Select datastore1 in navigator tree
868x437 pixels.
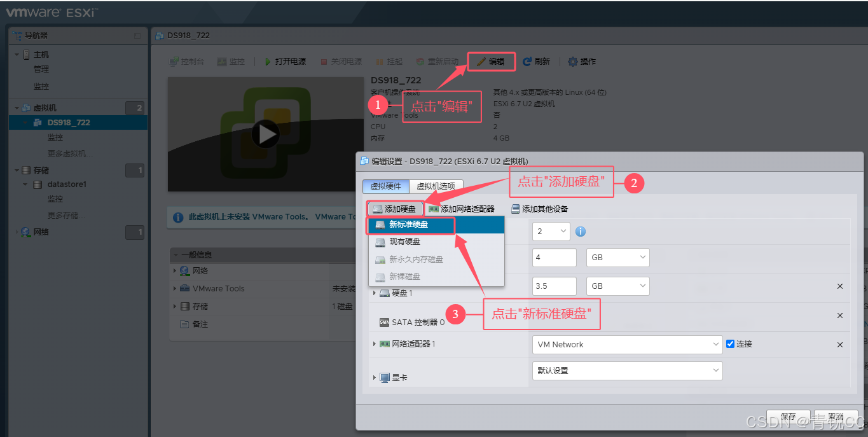[67, 184]
